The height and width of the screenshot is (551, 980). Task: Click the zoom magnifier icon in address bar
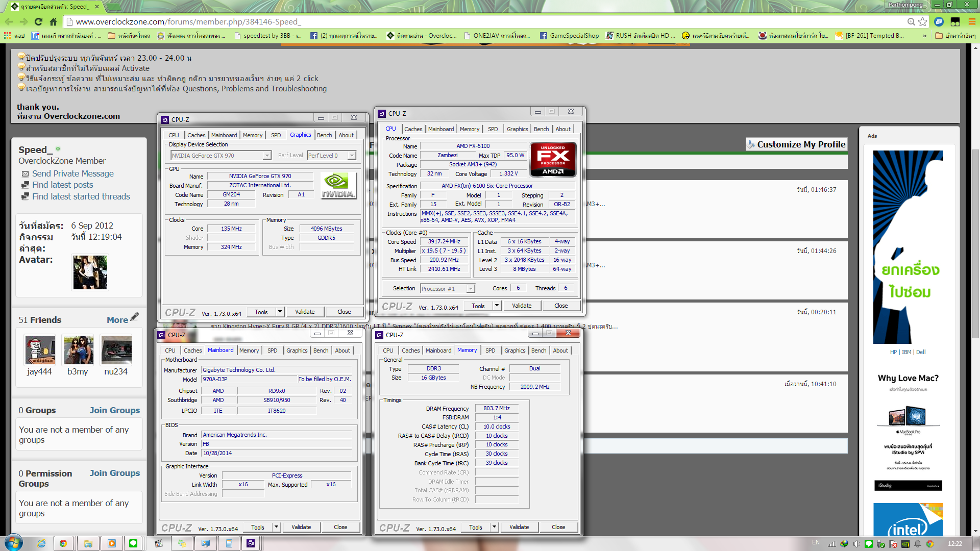(x=911, y=21)
